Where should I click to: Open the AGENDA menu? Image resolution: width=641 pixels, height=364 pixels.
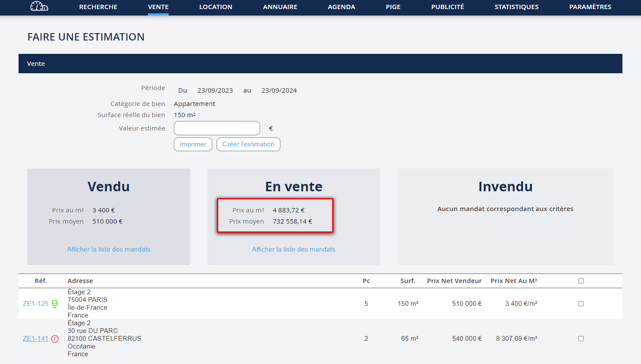point(341,7)
